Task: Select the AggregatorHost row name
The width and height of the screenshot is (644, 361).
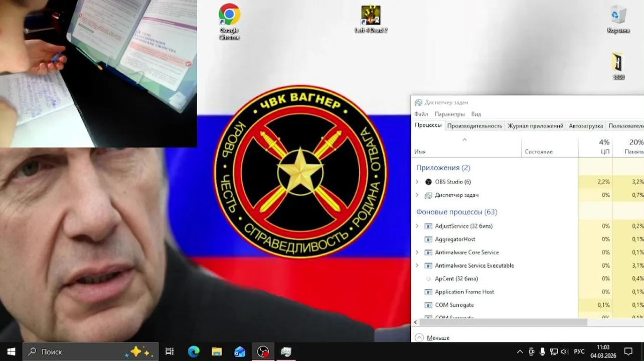Action: pos(455,239)
